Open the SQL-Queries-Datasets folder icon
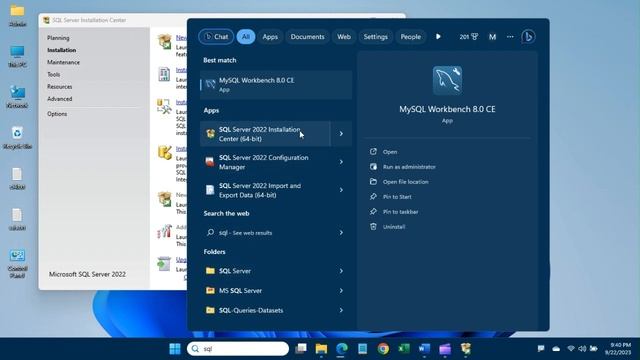This screenshot has width=640, height=360. [x=210, y=310]
